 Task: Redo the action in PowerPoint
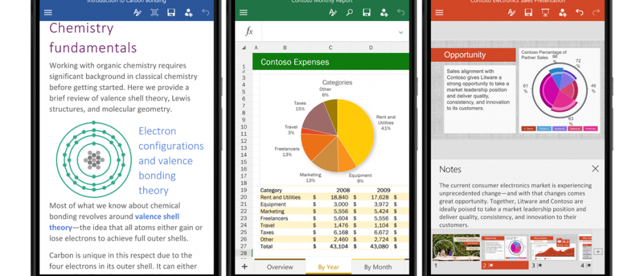click(x=597, y=12)
